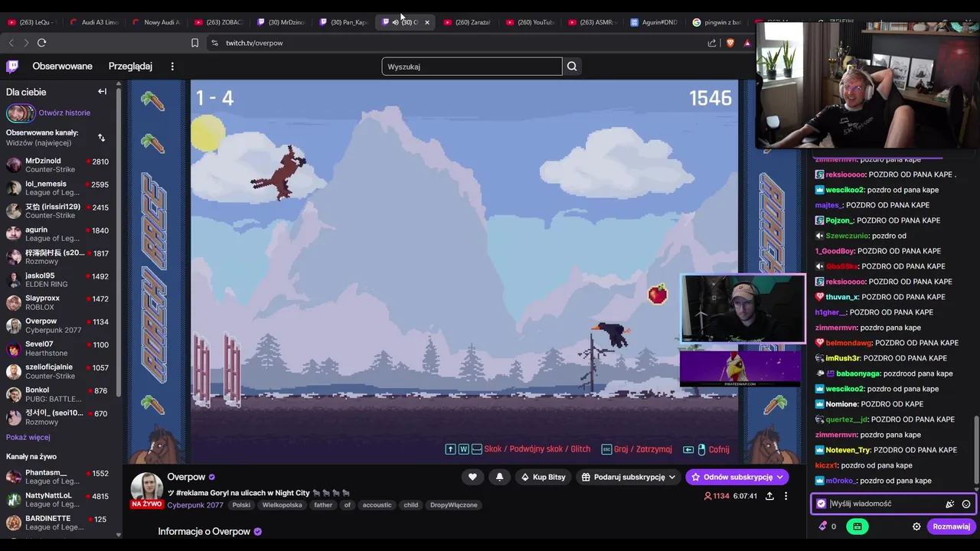Image resolution: width=980 pixels, height=551 pixels.
Task: Open the Przeglądaj tab
Action: coord(130,67)
